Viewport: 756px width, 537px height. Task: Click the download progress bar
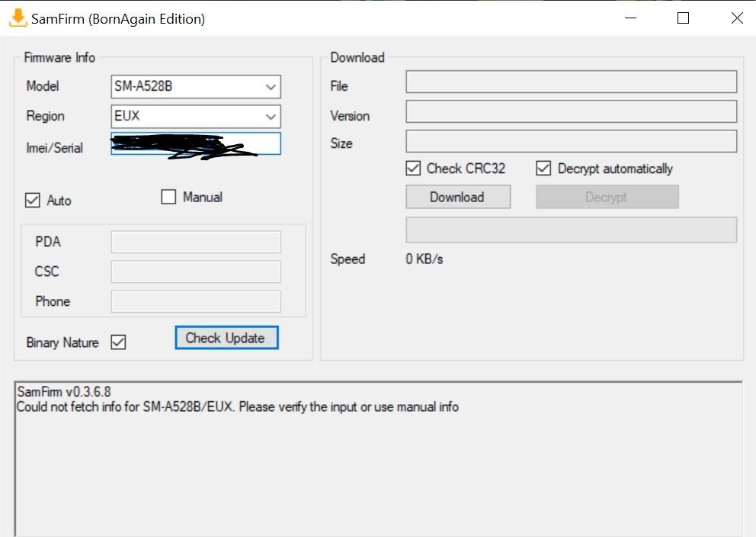(x=572, y=230)
